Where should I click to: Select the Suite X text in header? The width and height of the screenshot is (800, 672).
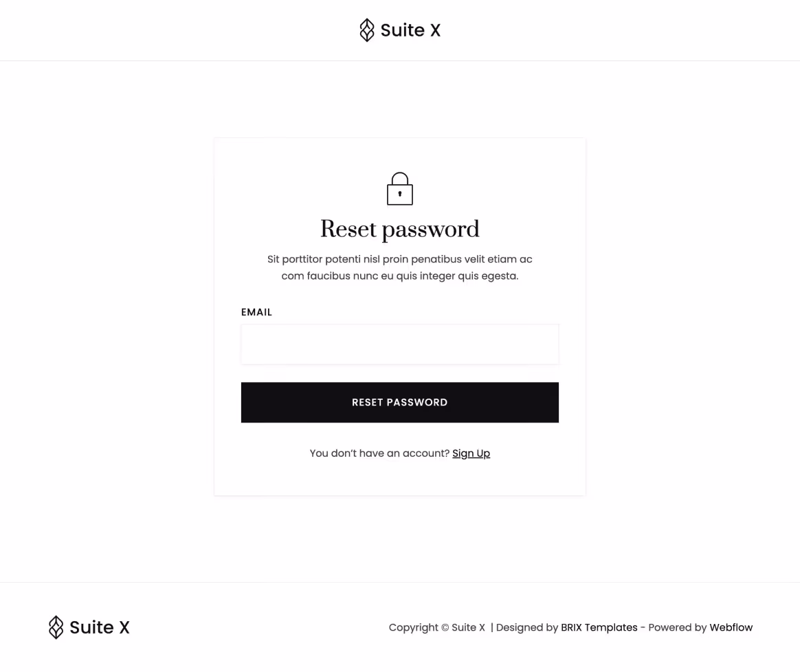pos(410,30)
